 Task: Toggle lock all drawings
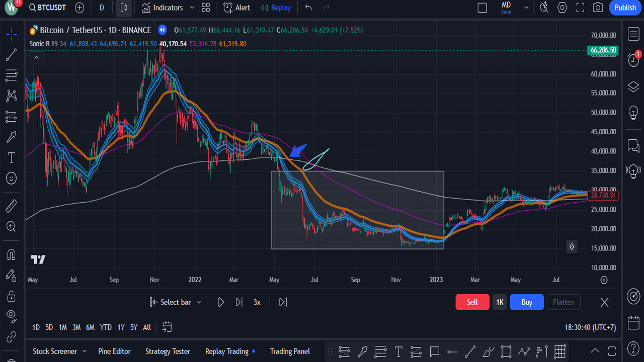[12, 296]
